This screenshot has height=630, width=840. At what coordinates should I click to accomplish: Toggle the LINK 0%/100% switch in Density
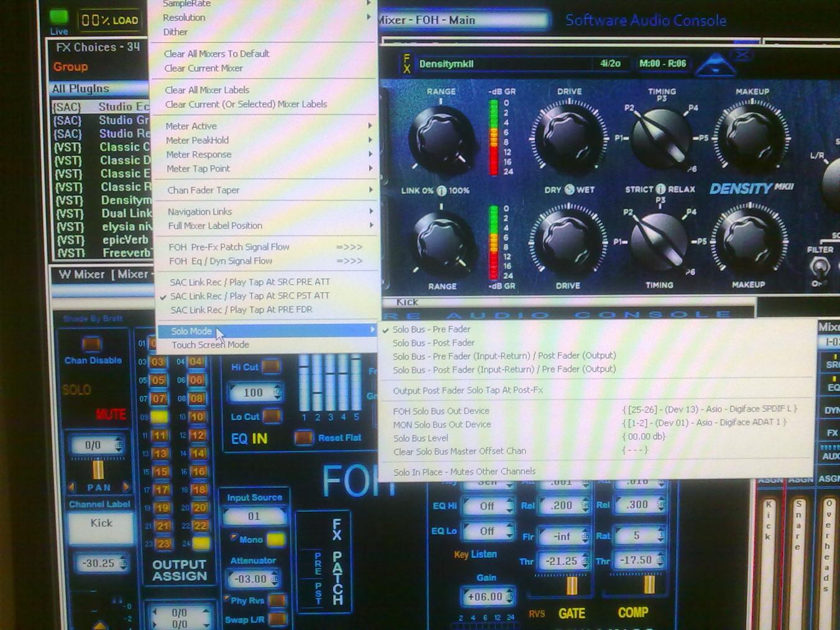point(441,191)
